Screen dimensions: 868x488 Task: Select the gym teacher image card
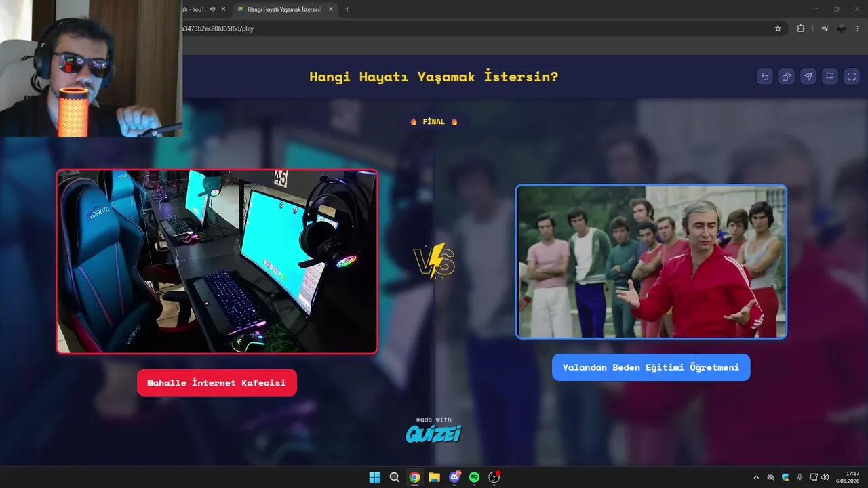651,262
